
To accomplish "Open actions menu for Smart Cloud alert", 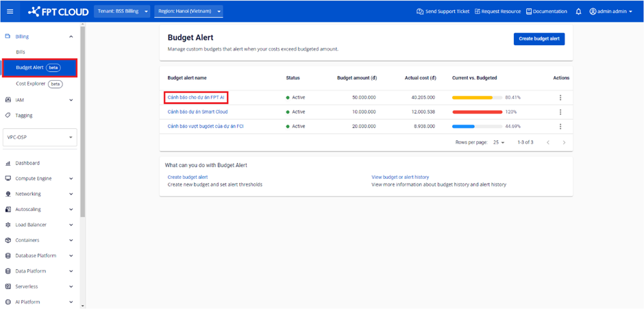I will pos(560,112).
